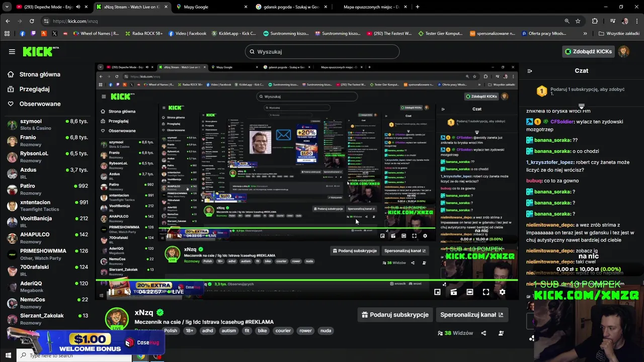Viewport: 644px width, 362px height.
Task: Open the Wheel of Names bookmark
Action: tap(96, 34)
